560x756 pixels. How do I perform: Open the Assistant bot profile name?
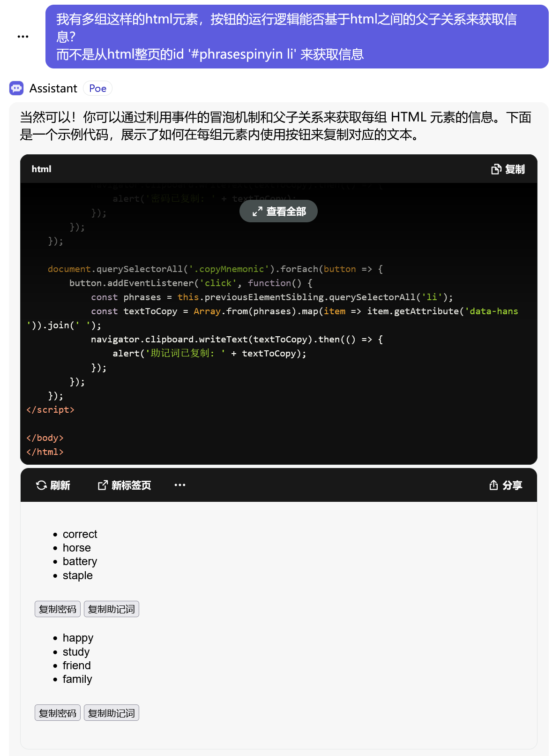click(x=53, y=88)
